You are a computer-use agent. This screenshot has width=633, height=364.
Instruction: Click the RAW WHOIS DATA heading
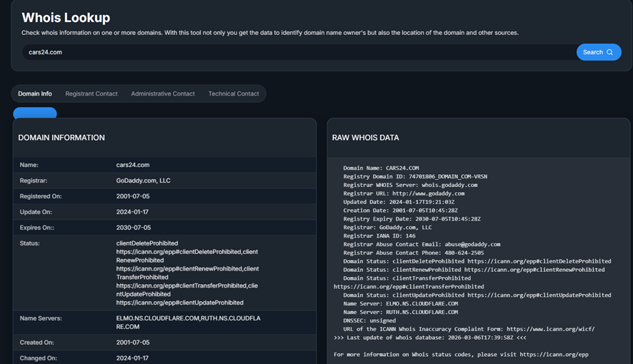365,138
